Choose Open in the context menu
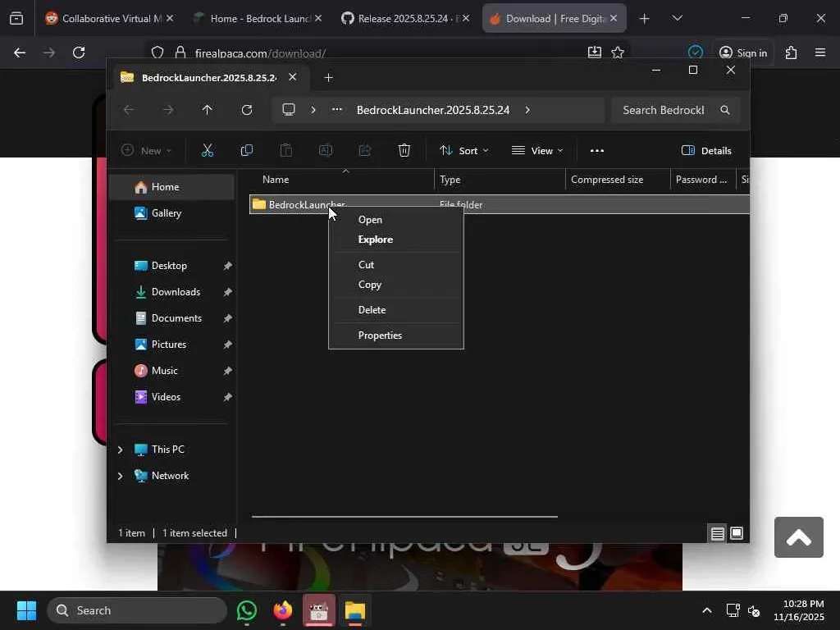This screenshot has width=840, height=630. pos(396,220)
